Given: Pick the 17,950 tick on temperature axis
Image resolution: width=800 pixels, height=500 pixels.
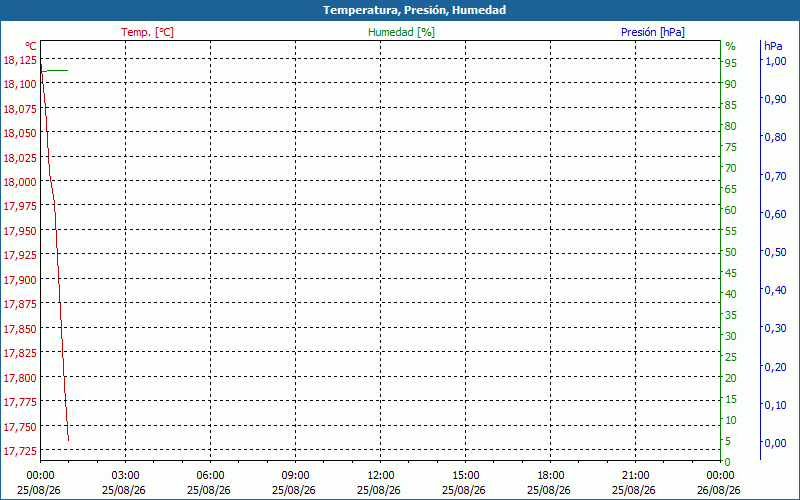Looking at the screenshot, I should coord(20,231).
